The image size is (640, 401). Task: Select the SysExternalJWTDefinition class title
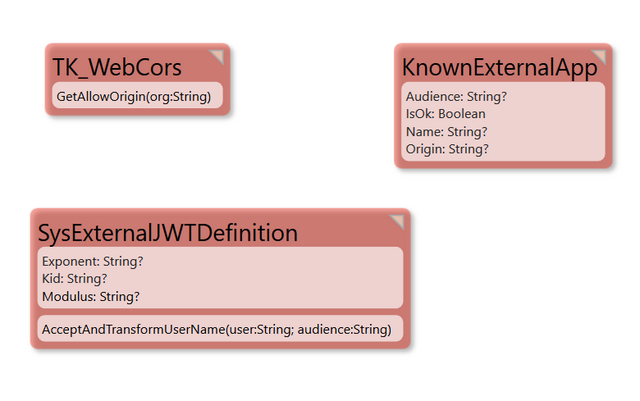pyautogui.click(x=168, y=233)
